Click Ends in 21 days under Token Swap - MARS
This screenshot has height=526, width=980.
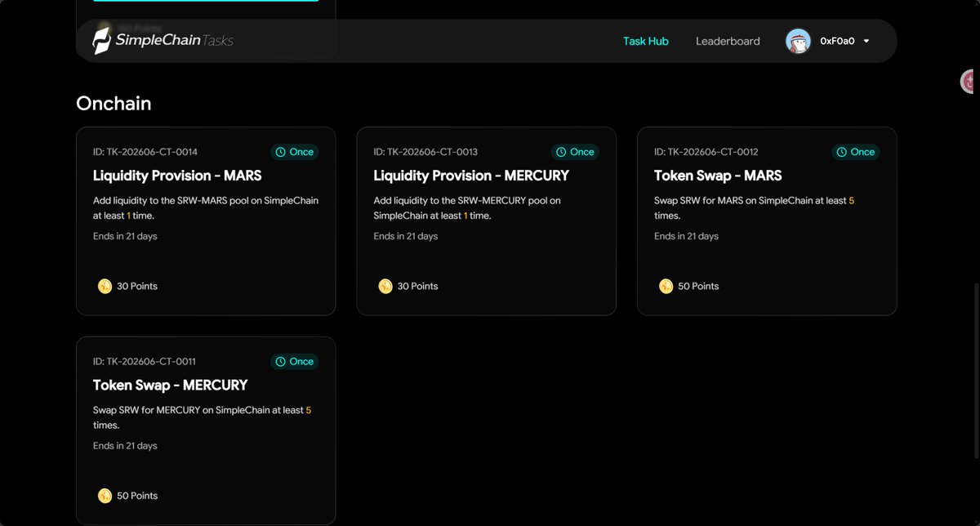coord(686,236)
